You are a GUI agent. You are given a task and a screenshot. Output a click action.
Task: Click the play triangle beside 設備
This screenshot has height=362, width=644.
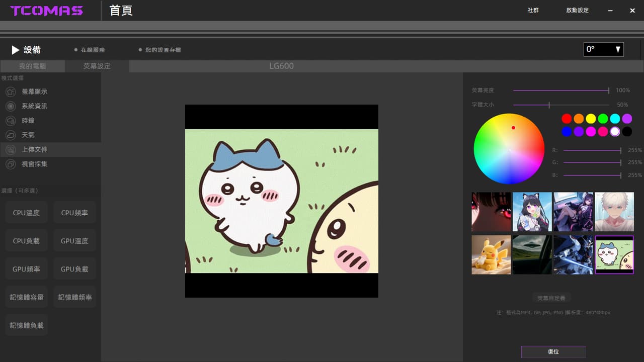pyautogui.click(x=16, y=50)
